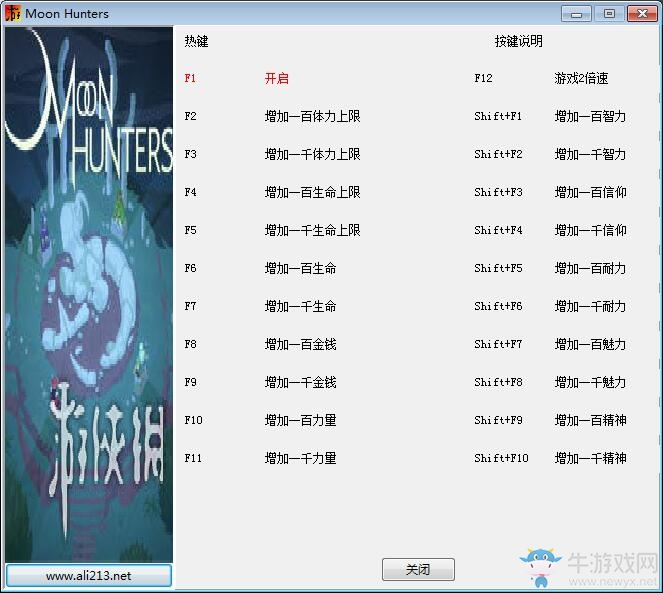The image size is (663, 593).
Task: Click the Moon Hunters game cover image
Action: (89, 295)
